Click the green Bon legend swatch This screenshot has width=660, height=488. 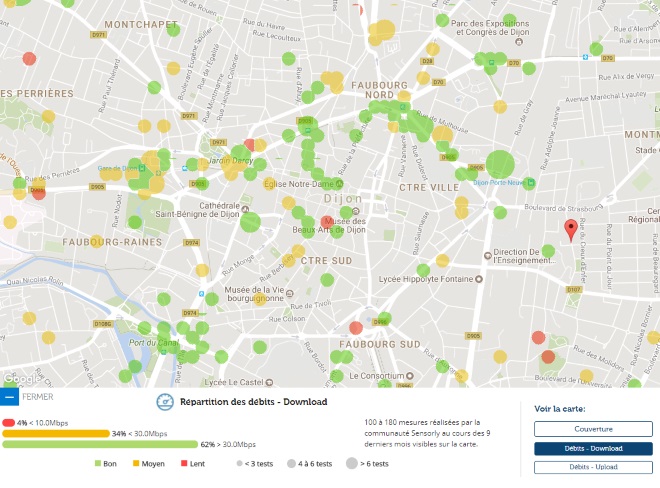click(98, 464)
